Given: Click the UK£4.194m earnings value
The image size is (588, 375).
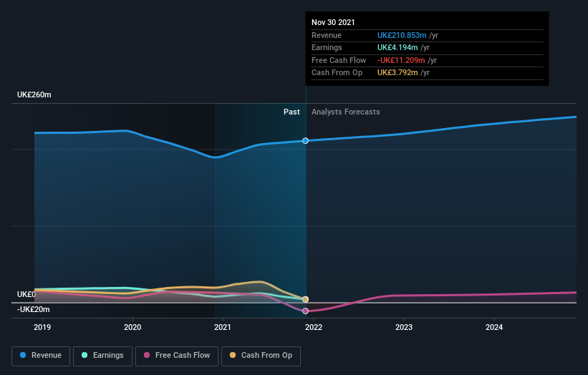Looking at the screenshot, I should pos(397,47).
